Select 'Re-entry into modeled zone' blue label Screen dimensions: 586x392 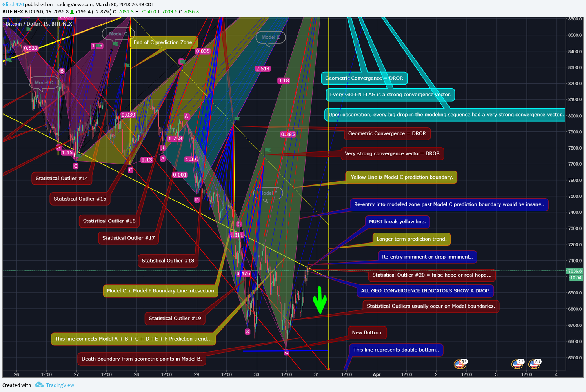[x=449, y=204]
